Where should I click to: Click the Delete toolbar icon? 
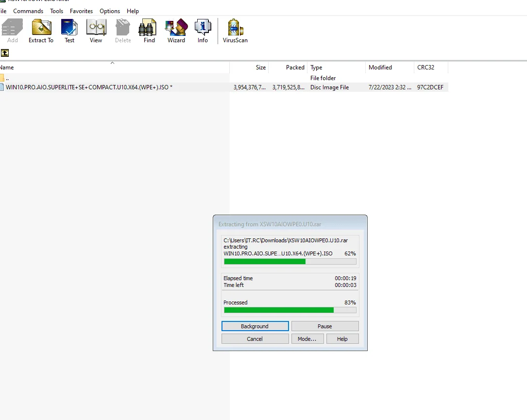click(x=123, y=31)
